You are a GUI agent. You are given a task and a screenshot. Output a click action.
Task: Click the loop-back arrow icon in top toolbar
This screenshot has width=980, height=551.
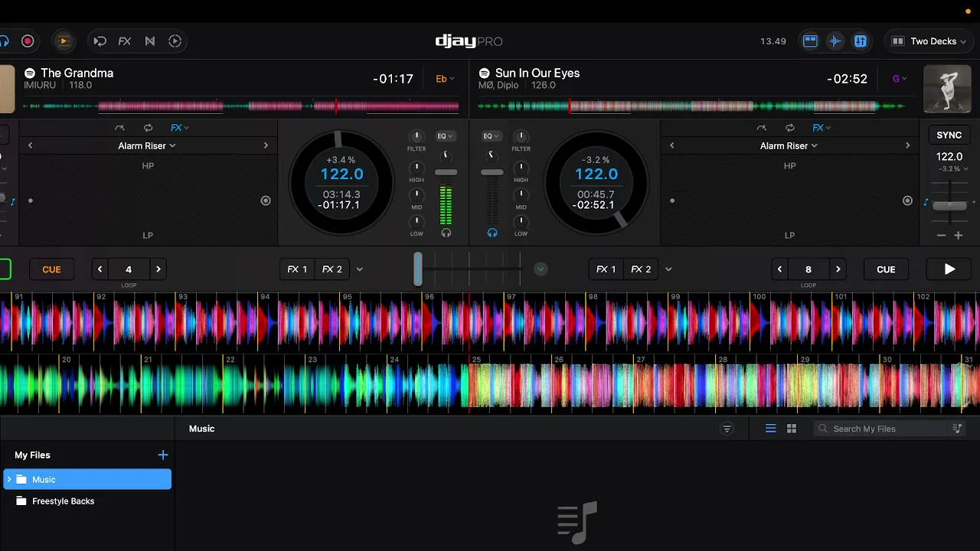coord(100,41)
